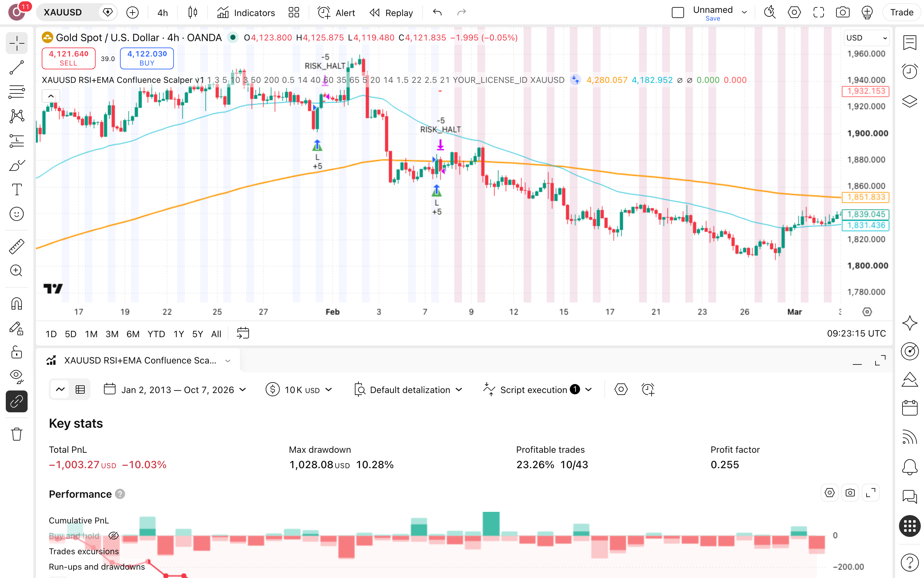Switch to list of trades table view
Viewport: 924px width, 578px height.
pyautogui.click(x=80, y=390)
